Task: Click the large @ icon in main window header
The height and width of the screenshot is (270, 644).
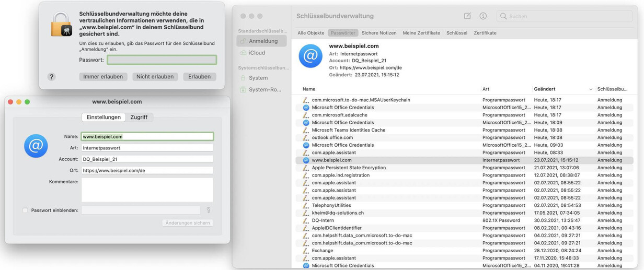Action: pos(310,56)
